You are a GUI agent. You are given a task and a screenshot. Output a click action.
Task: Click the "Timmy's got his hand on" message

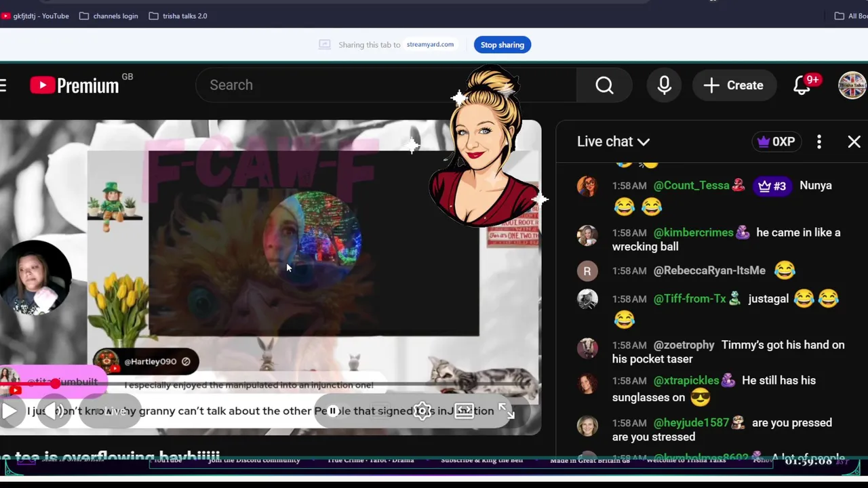[728, 352]
